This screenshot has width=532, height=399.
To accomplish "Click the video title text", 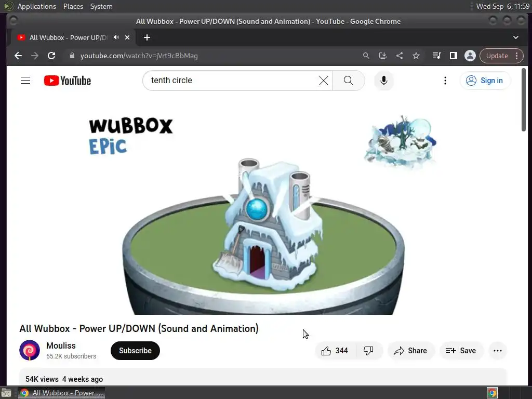I will (x=139, y=328).
